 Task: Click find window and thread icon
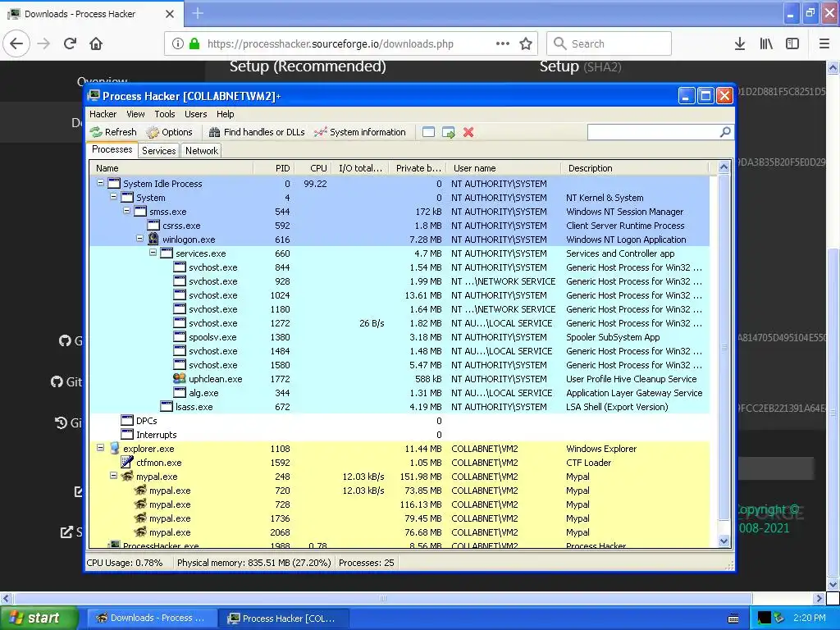(449, 132)
